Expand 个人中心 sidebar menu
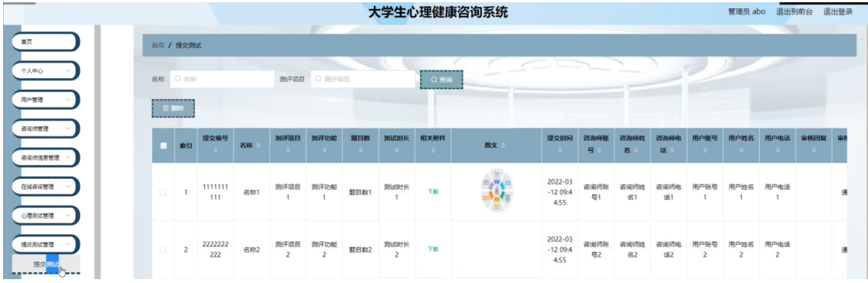The image size is (868, 283). (46, 71)
